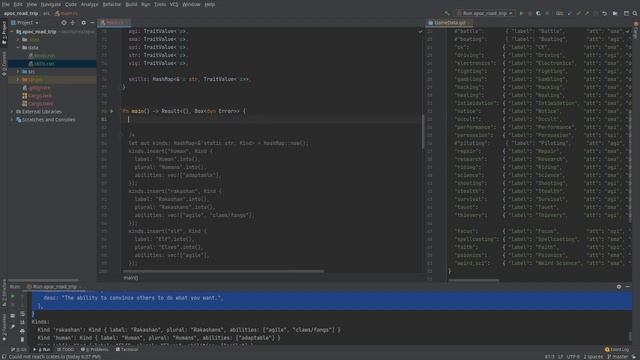Select the first .ron file under data
Image resolution: width=640 pixels, height=360 pixels.
coord(42,56)
